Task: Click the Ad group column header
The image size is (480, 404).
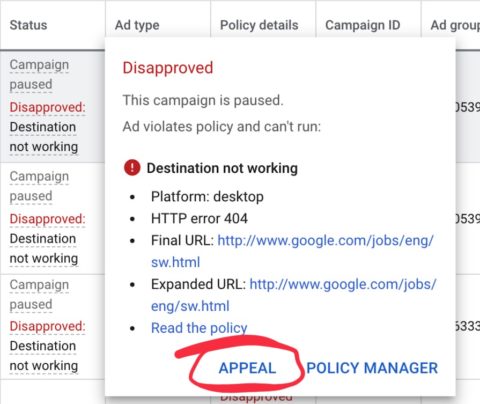Action: (455, 25)
